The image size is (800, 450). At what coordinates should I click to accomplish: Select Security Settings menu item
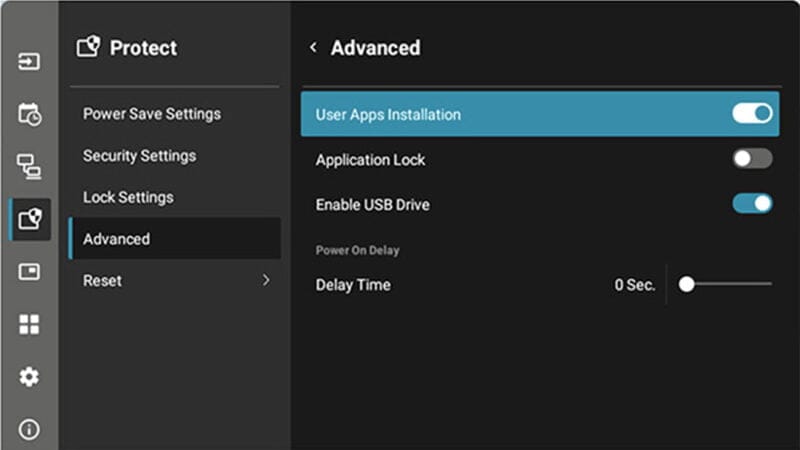(x=139, y=156)
